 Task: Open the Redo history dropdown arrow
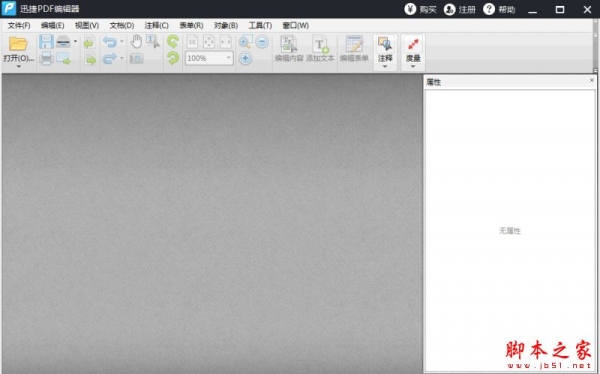tap(122, 58)
